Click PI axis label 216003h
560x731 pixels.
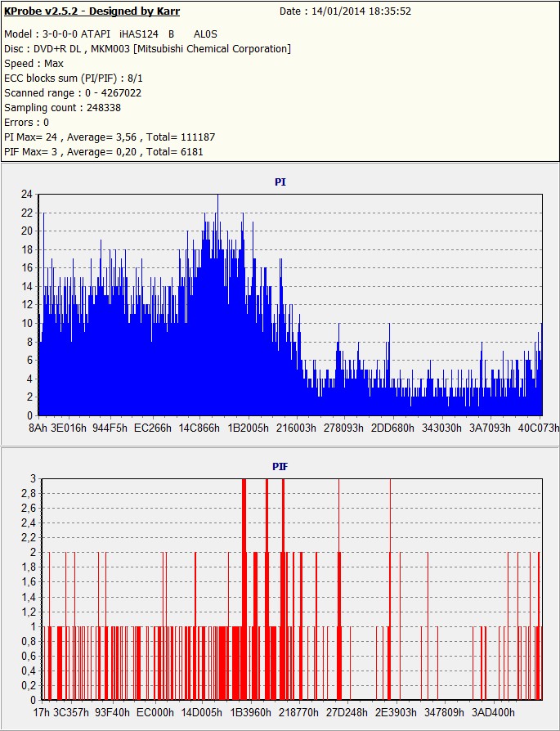coord(297,428)
